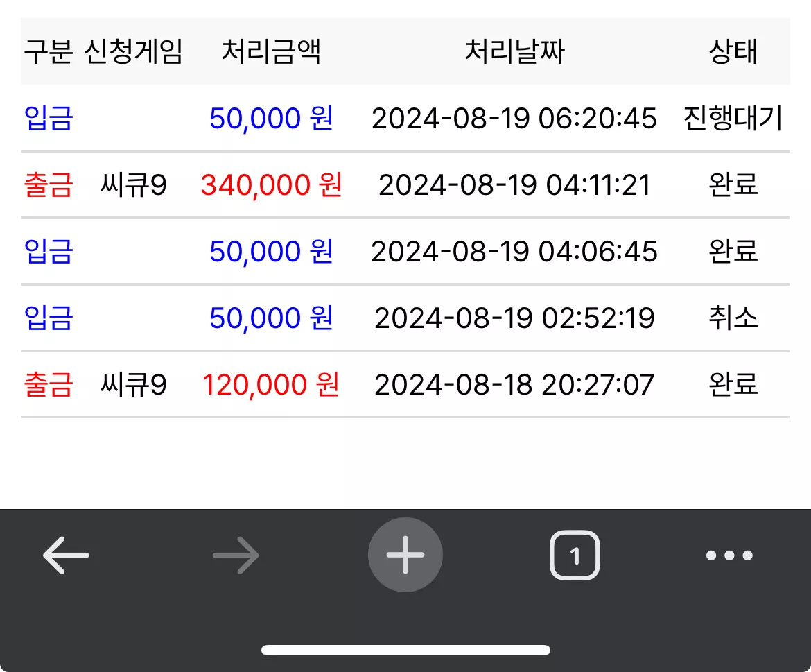Select the 구분 column header
Viewport: 811px width, 672px height.
tap(48, 52)
